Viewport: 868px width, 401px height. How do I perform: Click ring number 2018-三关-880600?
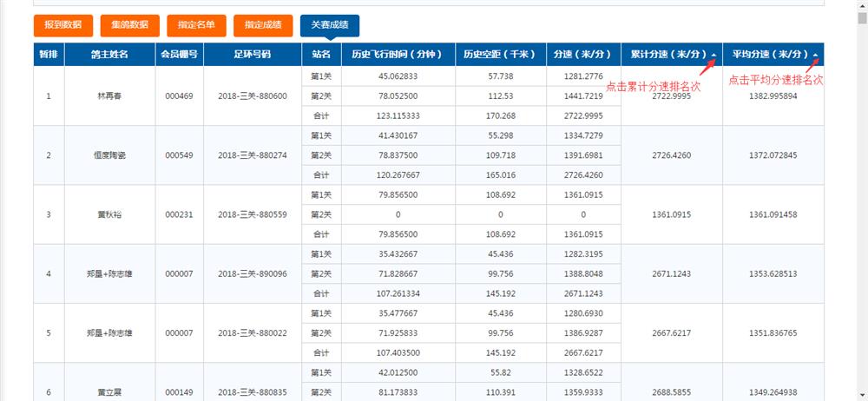click(x=252, y=95)
